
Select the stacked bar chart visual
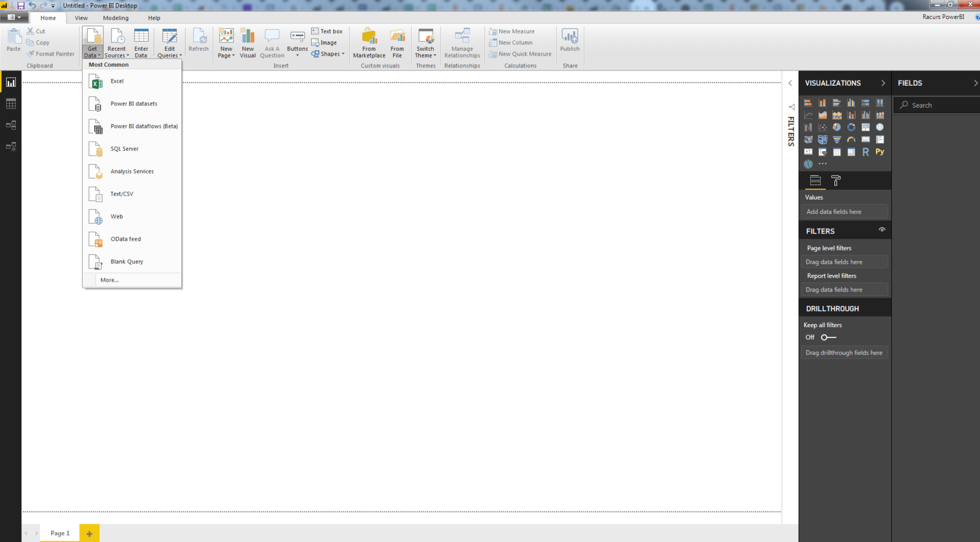(x=808, y=103)
